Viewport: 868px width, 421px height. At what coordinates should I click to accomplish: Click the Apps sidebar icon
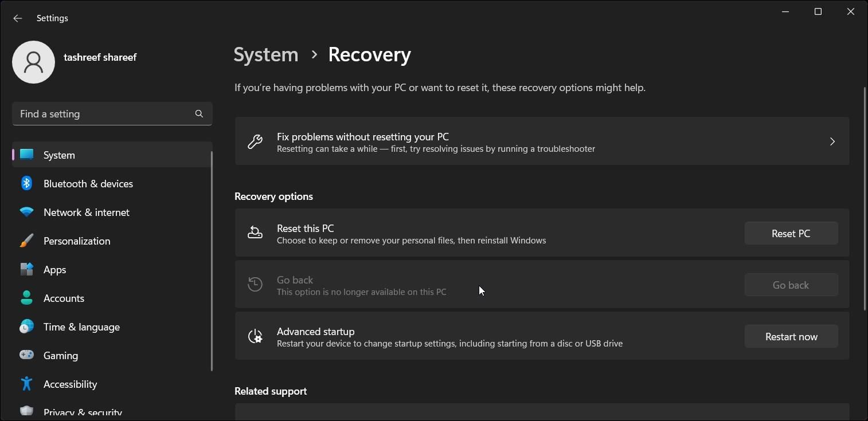pos(26,269)
